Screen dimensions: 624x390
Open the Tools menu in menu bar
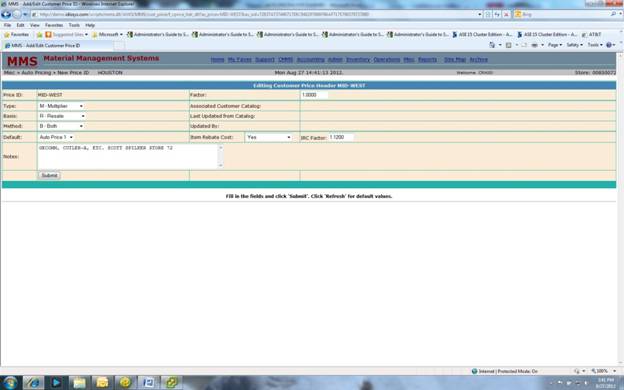[x=74, y=25]
